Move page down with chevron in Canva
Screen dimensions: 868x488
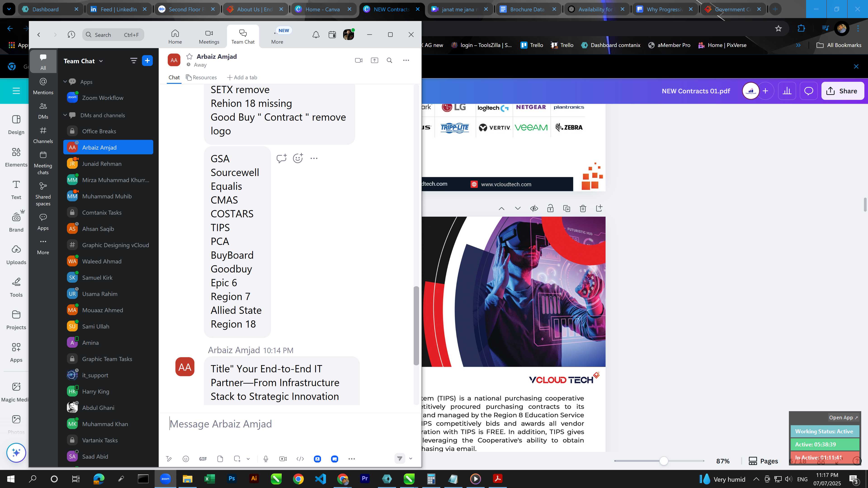(x=518, y=209)
